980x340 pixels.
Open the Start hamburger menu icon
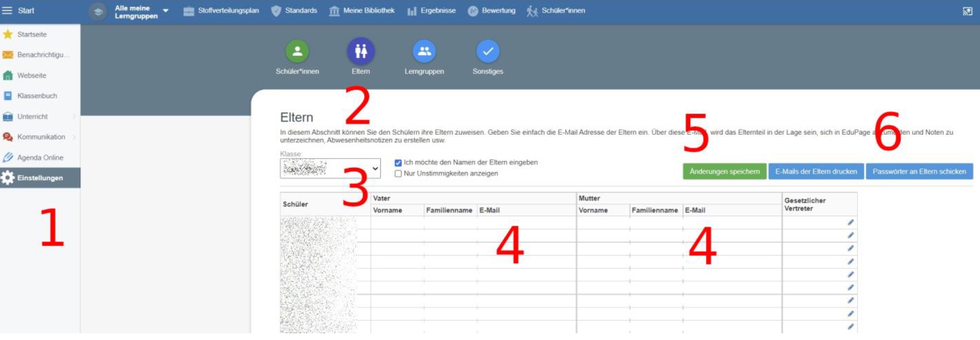coord(7,10)
